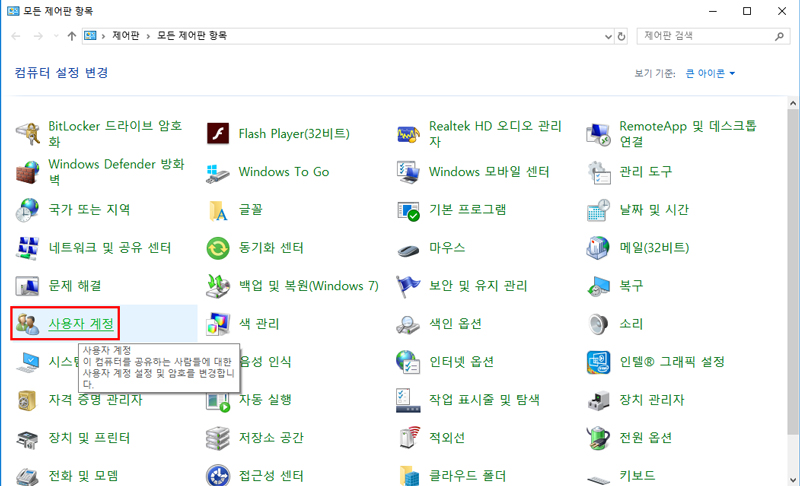
Task: Click the back navigation arrow
Action: pos(16,36)
